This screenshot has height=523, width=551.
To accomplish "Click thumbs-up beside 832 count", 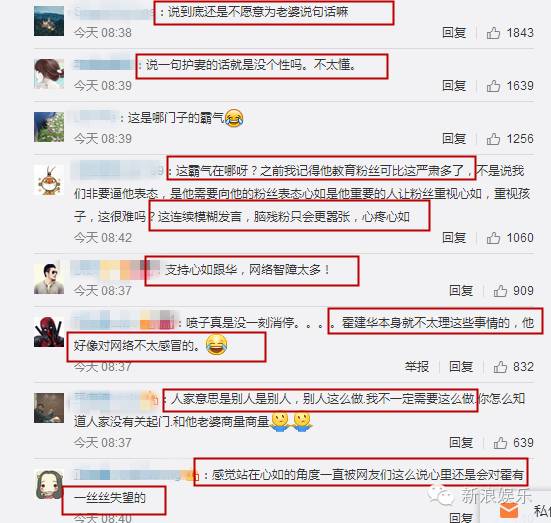I will [x=500, y=367].
